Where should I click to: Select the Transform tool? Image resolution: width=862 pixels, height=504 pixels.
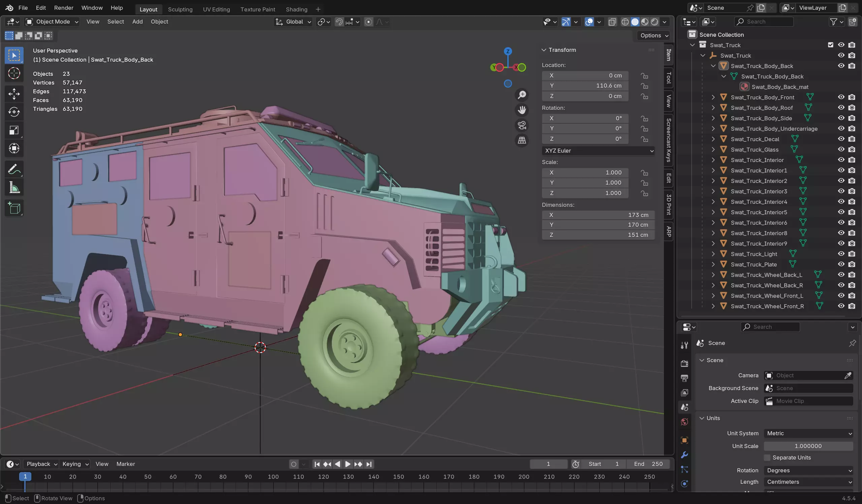tap(14, 148)
